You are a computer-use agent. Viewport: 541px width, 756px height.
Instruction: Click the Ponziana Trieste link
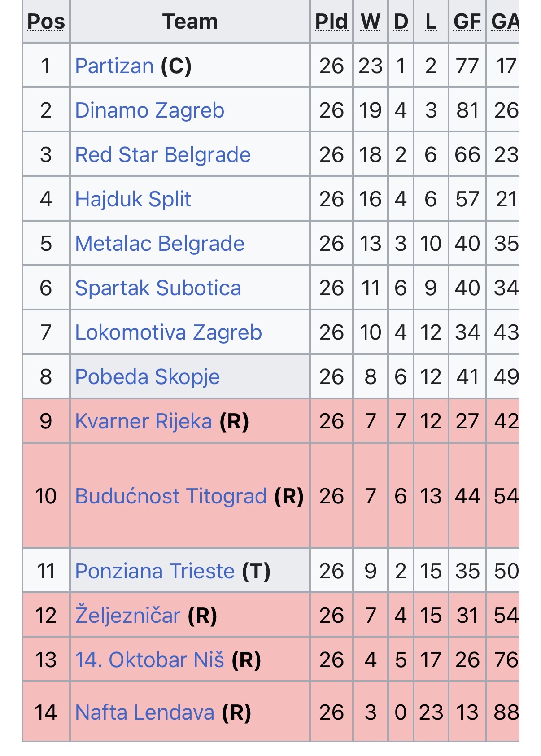click(155, 571)
